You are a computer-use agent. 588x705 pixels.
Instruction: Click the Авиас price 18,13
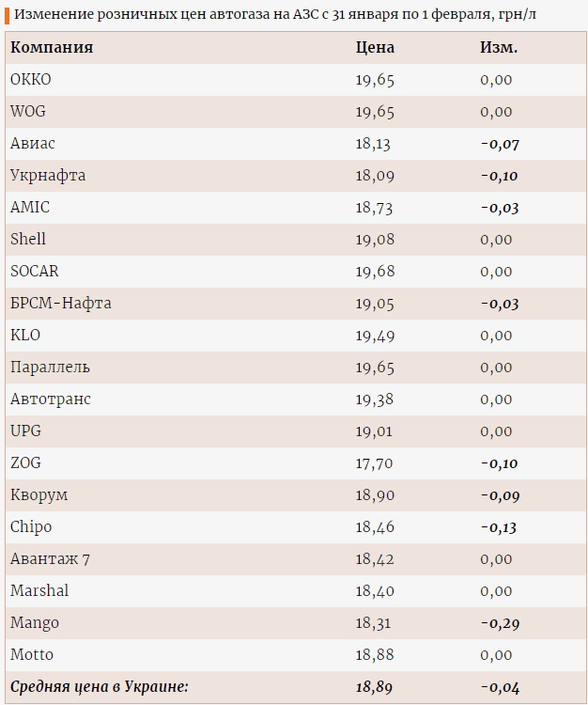click(x=373, y=144)
